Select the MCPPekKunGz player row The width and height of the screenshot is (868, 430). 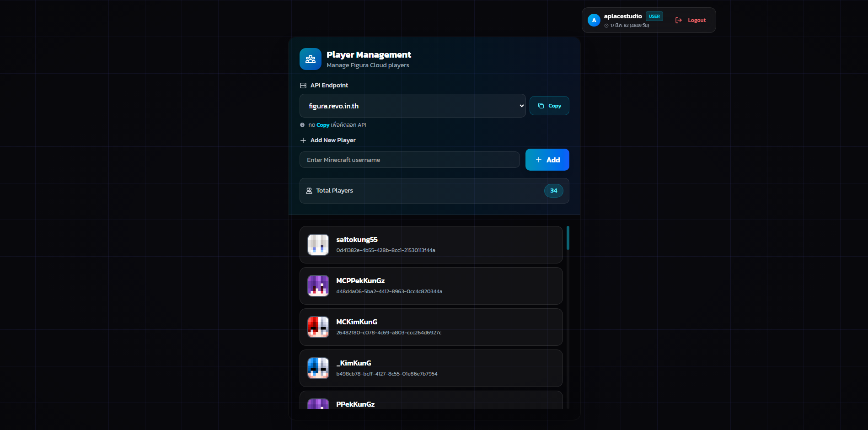430,285
